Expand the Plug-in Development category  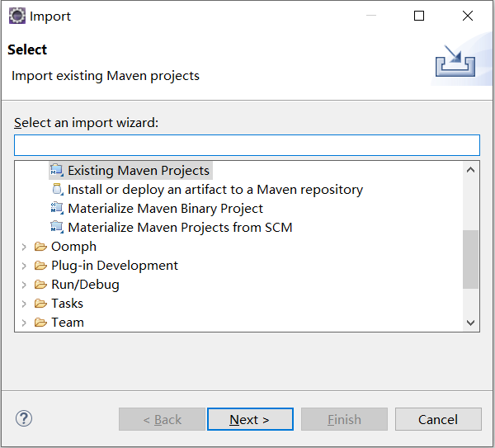[x=24, y=266]
